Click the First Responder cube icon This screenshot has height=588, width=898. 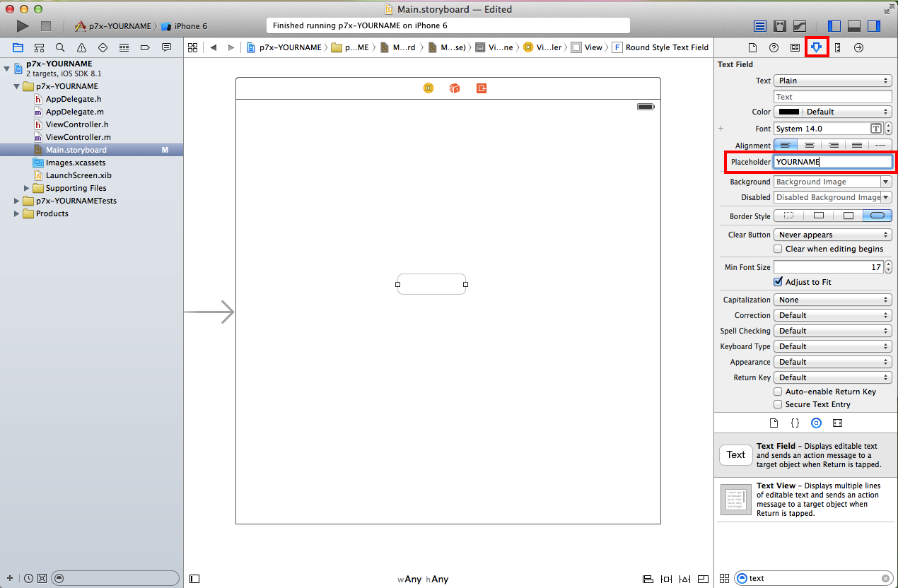click(455, 88)
